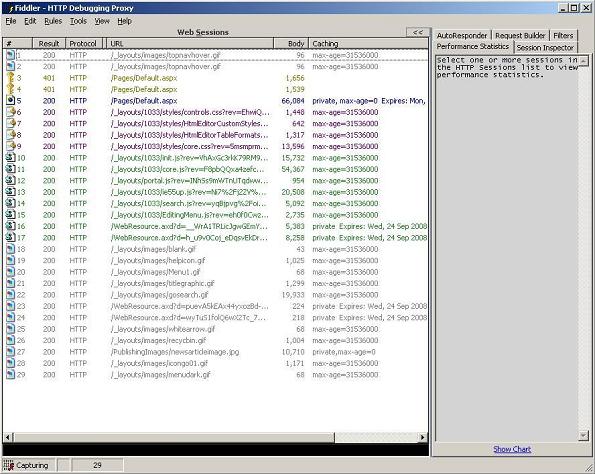The width and height of the screenshot is (595, 474).
Task: Click the script icon of session 13
Action: pos(11,192)
